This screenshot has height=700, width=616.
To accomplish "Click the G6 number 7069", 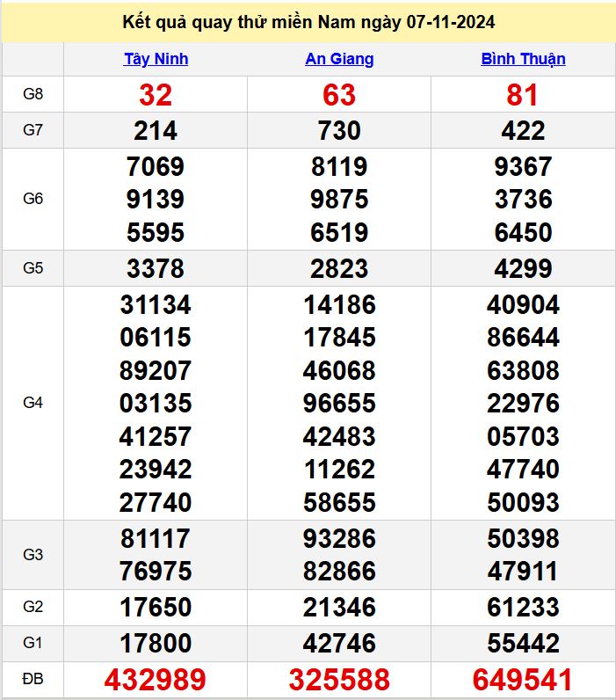I will pos(156,166).
